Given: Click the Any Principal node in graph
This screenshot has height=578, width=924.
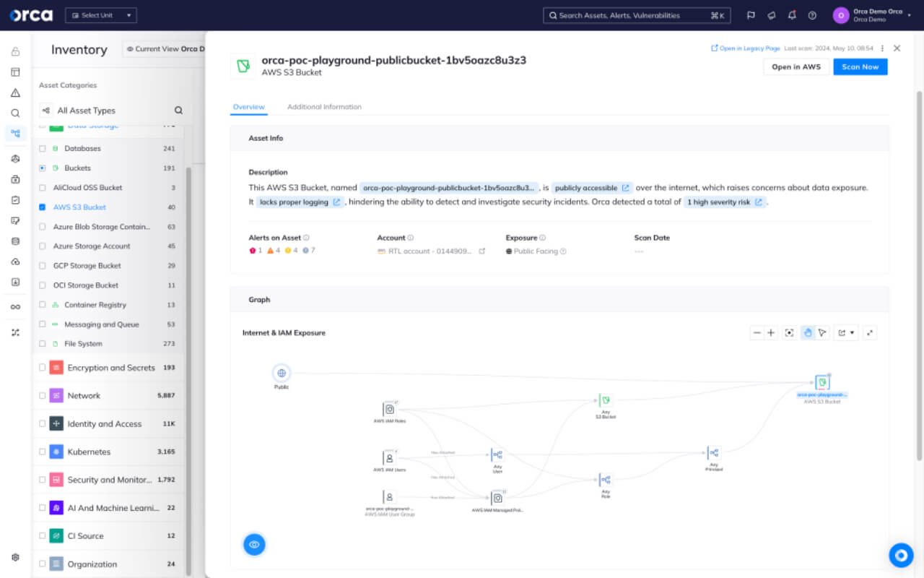Looking at the screenshot, I should coord(714,453).
